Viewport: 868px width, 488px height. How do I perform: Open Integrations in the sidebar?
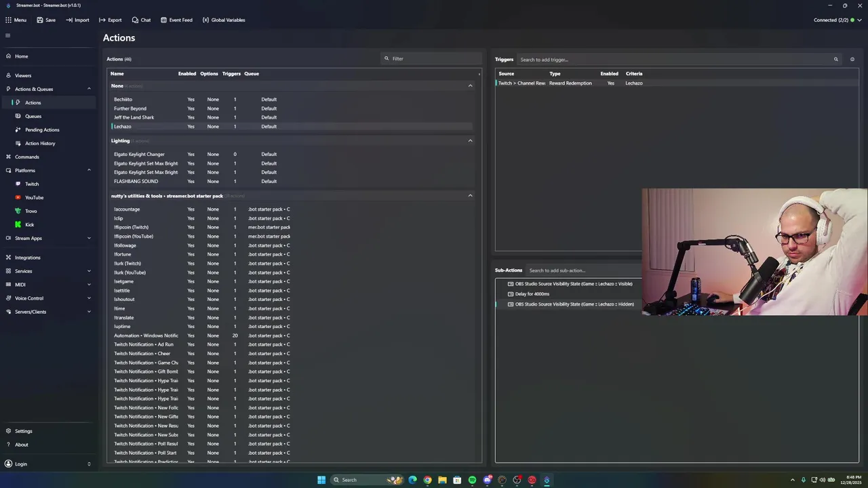click(49, 258)
